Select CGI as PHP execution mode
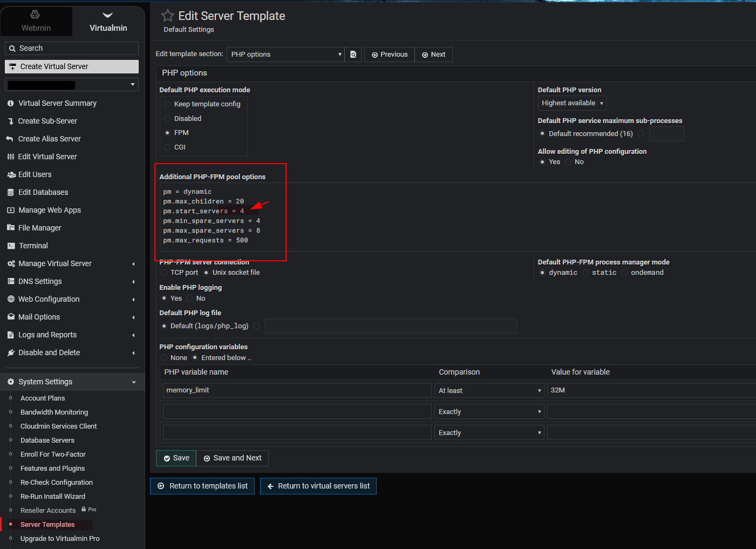756x549 pixels. (x=167, y=147)
